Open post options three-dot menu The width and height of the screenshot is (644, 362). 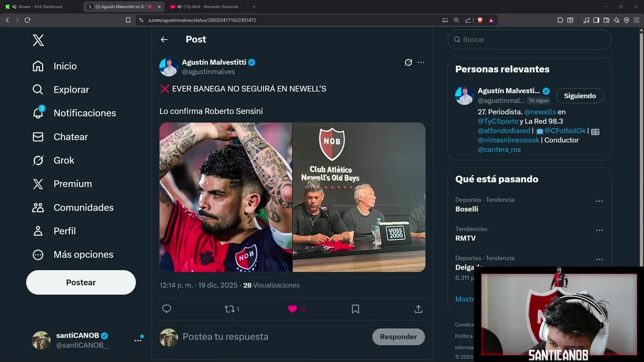(421, 62)
